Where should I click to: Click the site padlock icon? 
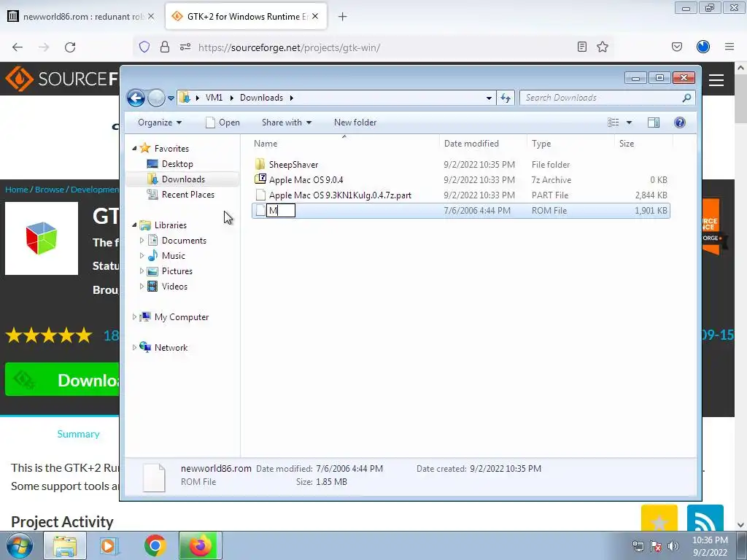click(165, 47)
